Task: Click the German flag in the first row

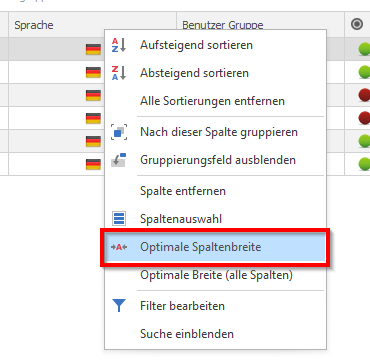Action: pos(93,49)
